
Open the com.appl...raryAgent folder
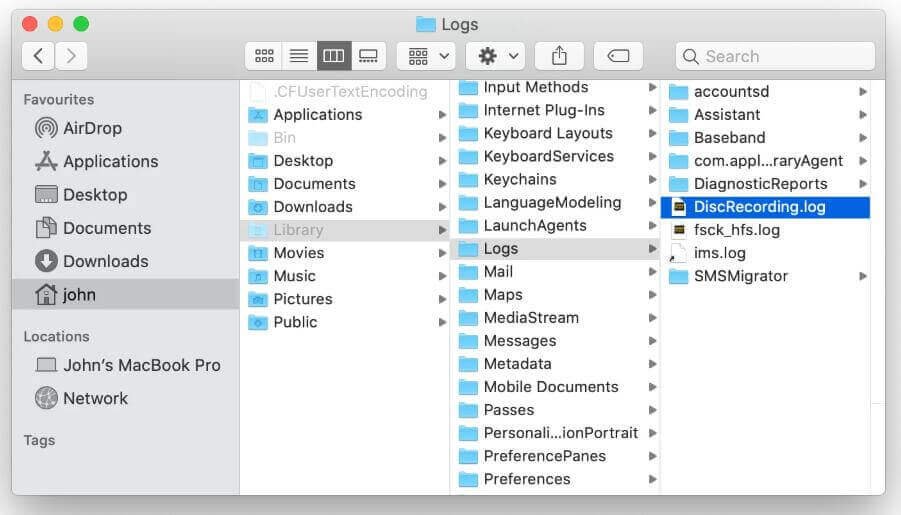click(766, 160)
